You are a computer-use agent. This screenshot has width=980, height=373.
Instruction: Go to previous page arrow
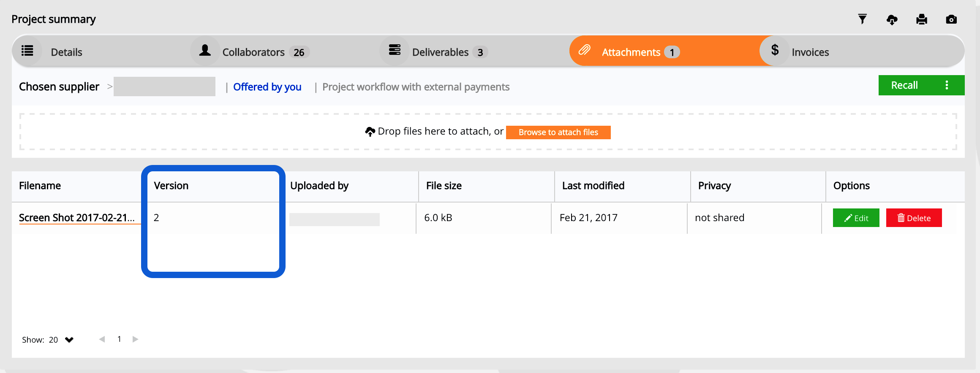coord(102,339)
